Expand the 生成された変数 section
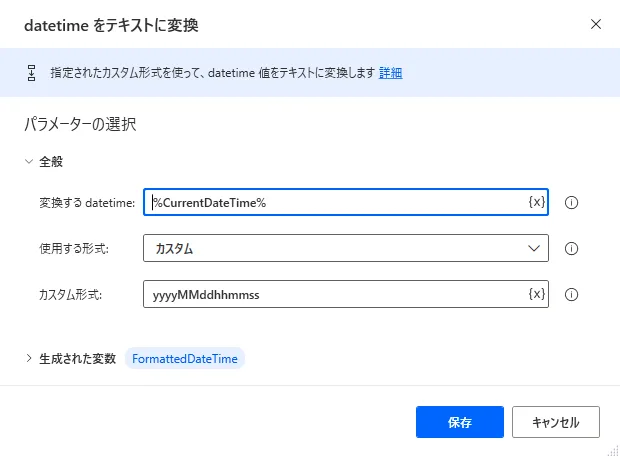 tap(28, 358)
